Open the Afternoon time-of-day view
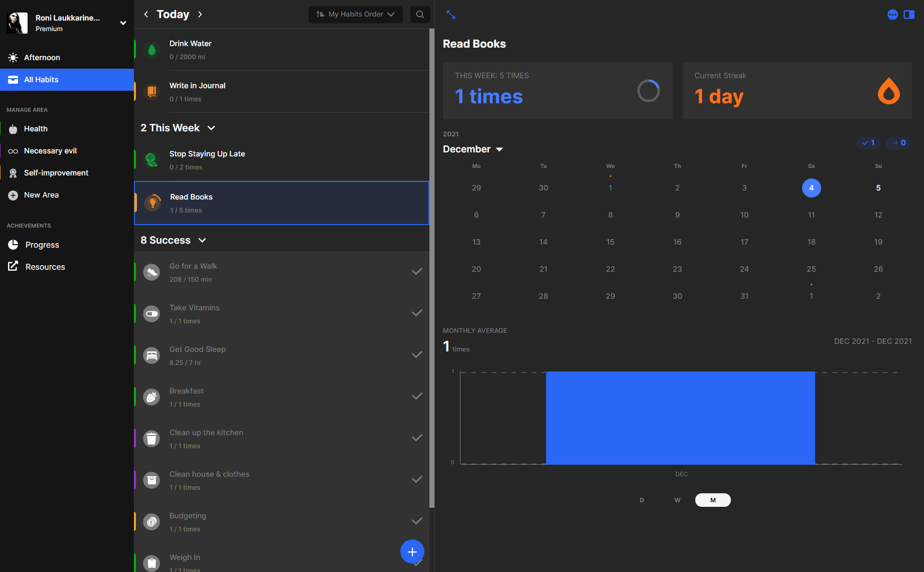Viewport: 924px width, 572px height. pos(67,58)
